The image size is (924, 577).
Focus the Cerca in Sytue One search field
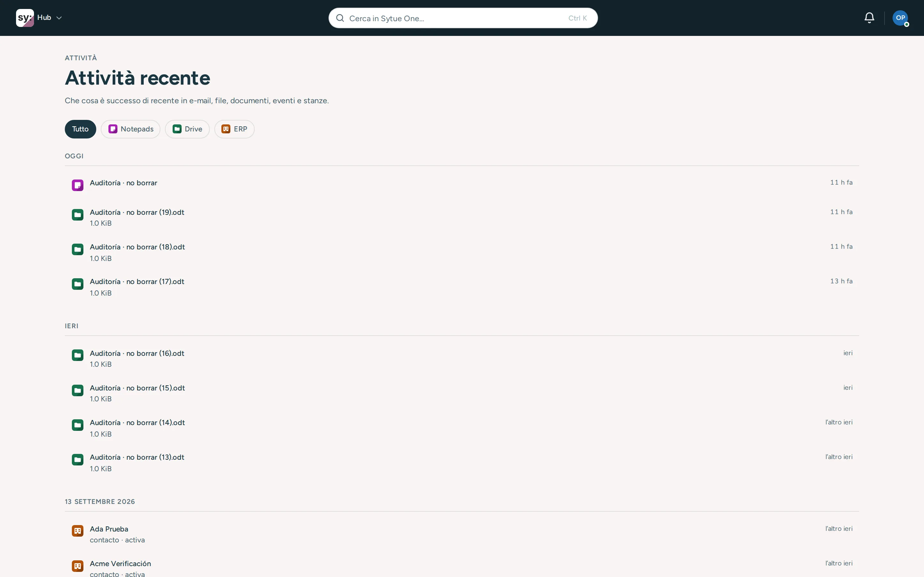click(463, 18)
